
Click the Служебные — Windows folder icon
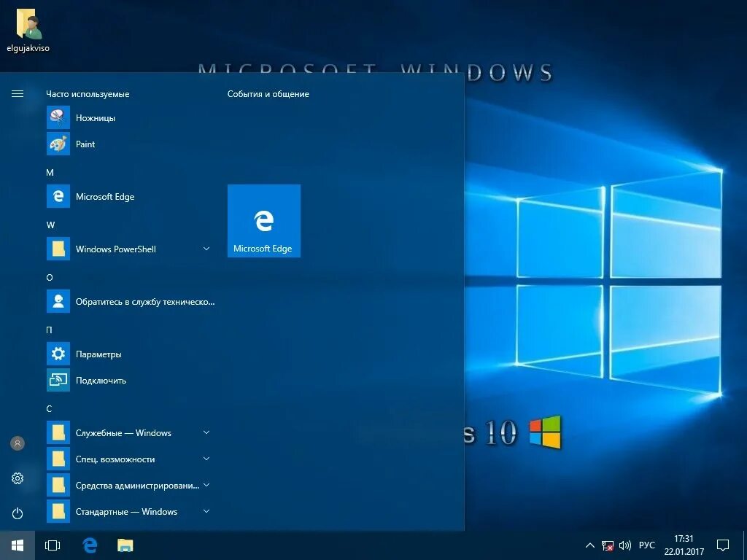(x=58, y=432)
